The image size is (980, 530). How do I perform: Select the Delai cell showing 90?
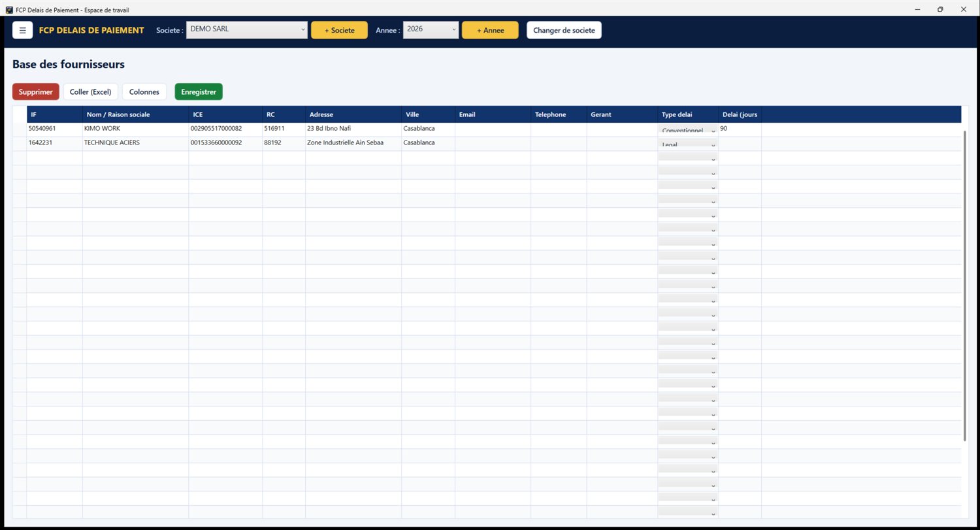pyautogui.click(x=740, y=129)
